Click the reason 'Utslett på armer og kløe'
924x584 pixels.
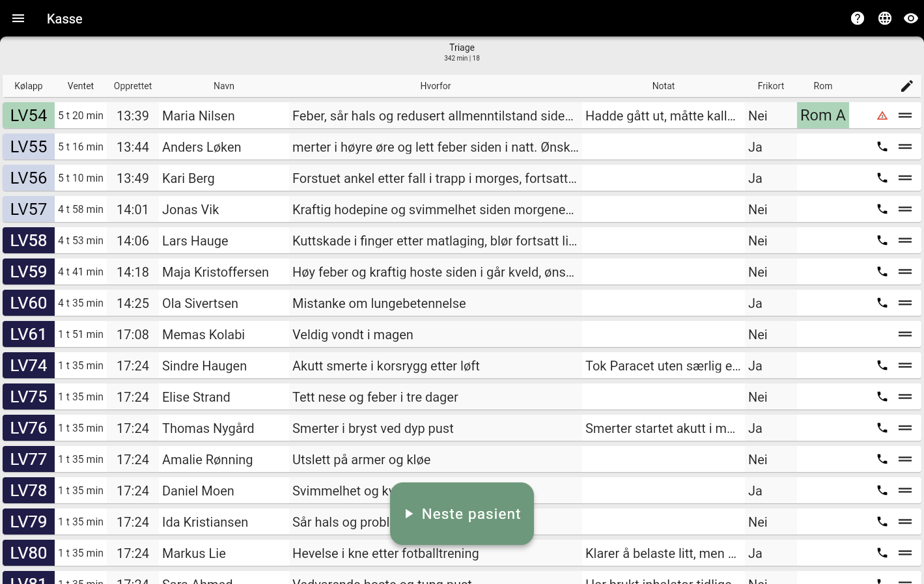(x=361, y=460)
